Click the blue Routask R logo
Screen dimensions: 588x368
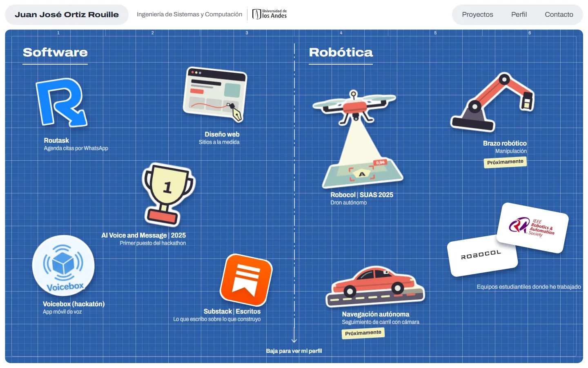(62, 102)
